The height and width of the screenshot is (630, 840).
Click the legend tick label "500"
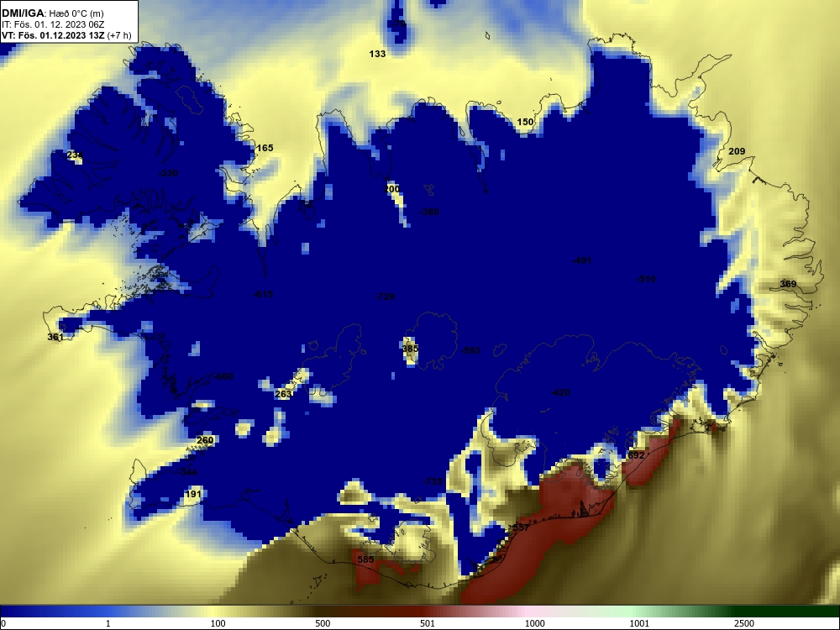pos(323,623)
